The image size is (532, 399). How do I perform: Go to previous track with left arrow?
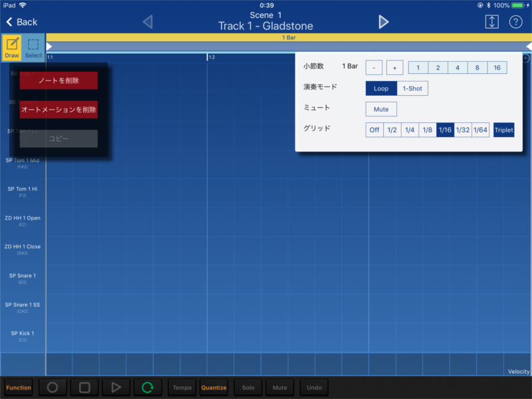148,22
